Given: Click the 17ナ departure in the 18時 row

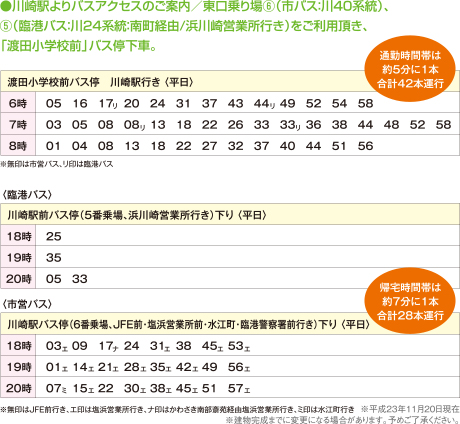Looking at the screenshot, I should click(x=108, y=346).
